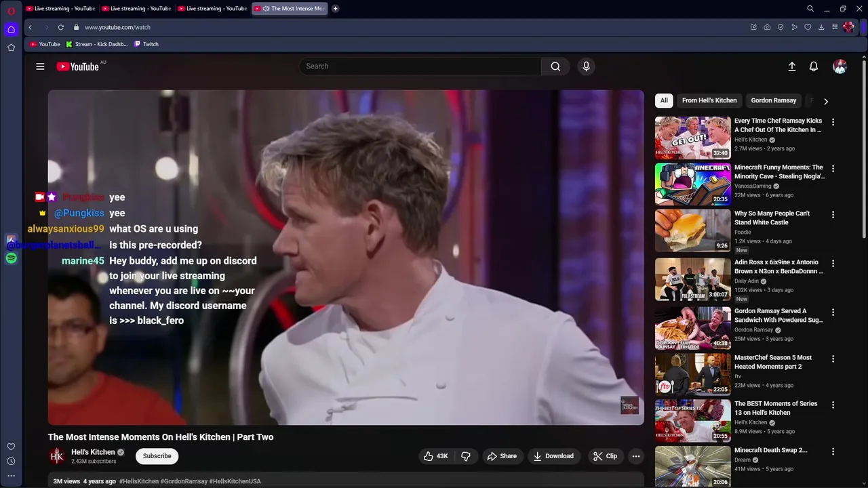
Task: Add page to favorites with heart icon
Action: point(808,27)
